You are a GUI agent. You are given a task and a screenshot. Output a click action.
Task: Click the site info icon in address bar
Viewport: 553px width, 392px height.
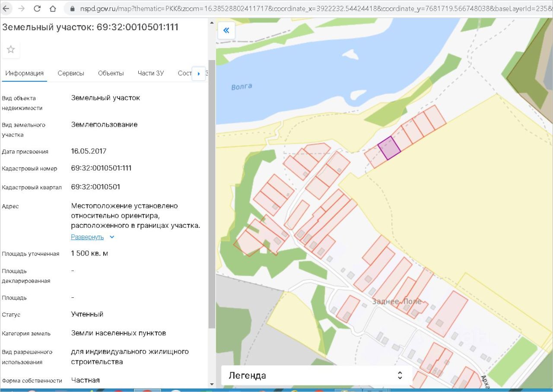coord(72,8)
